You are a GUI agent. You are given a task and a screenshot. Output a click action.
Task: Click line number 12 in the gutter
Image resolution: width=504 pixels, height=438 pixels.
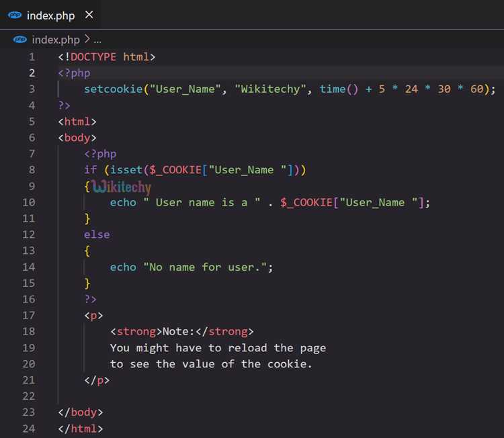point(29,234)
